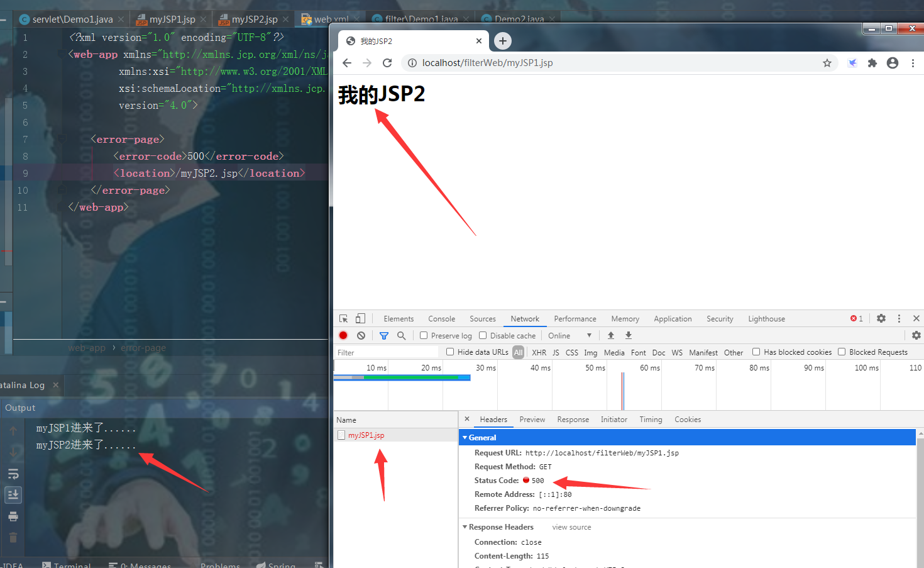Open the Application tab in DevTools
Screen dimensions: 924x568
point(673,319)
